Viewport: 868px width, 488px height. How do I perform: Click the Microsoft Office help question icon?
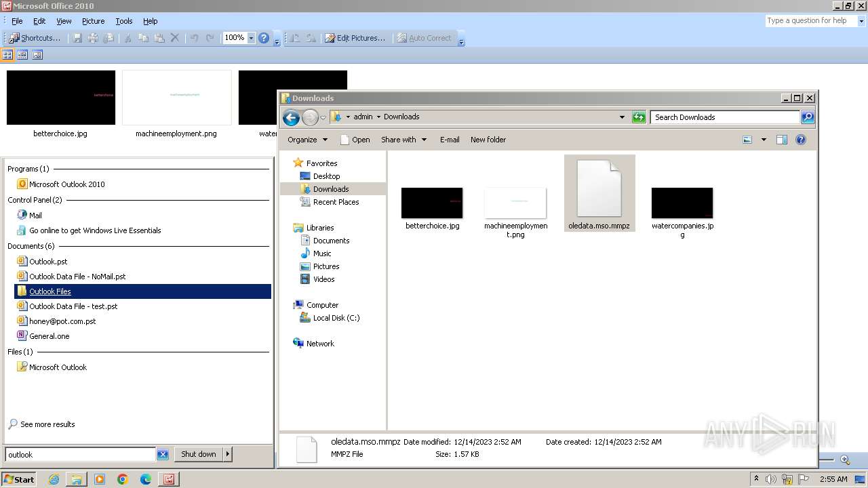click(x=264, y=38)
